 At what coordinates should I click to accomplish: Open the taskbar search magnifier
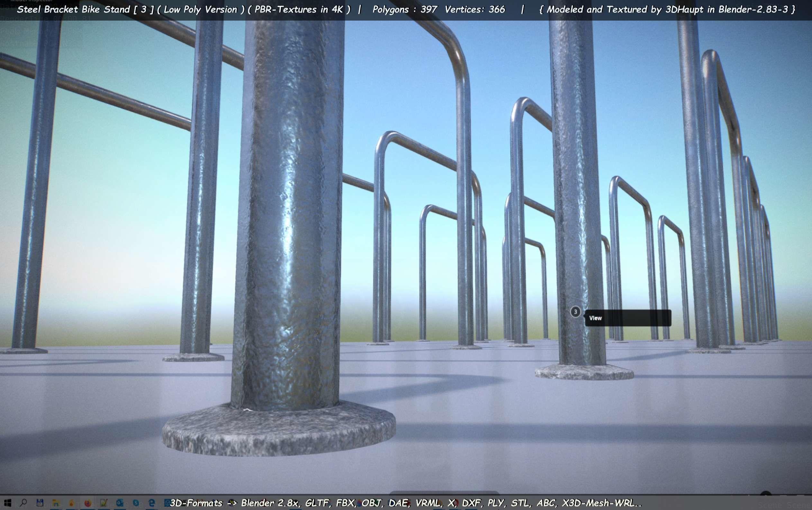pos(23,503)
